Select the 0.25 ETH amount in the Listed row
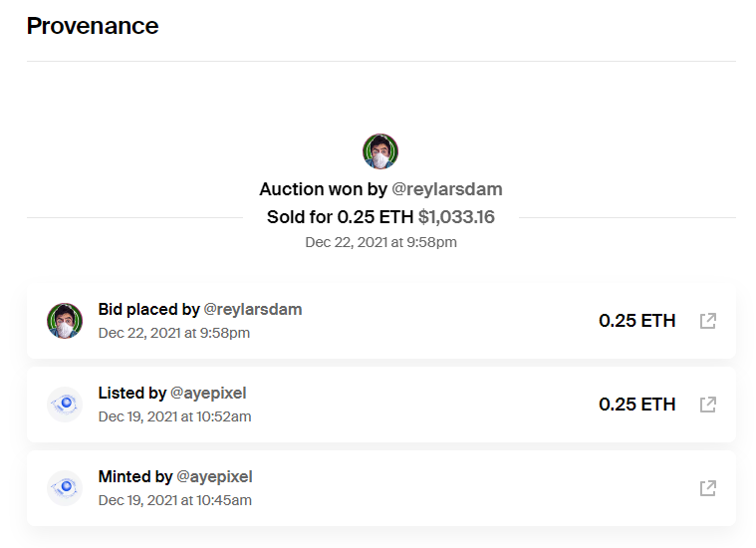This screenshot has width=756, height=548. [x=636, y=405]
